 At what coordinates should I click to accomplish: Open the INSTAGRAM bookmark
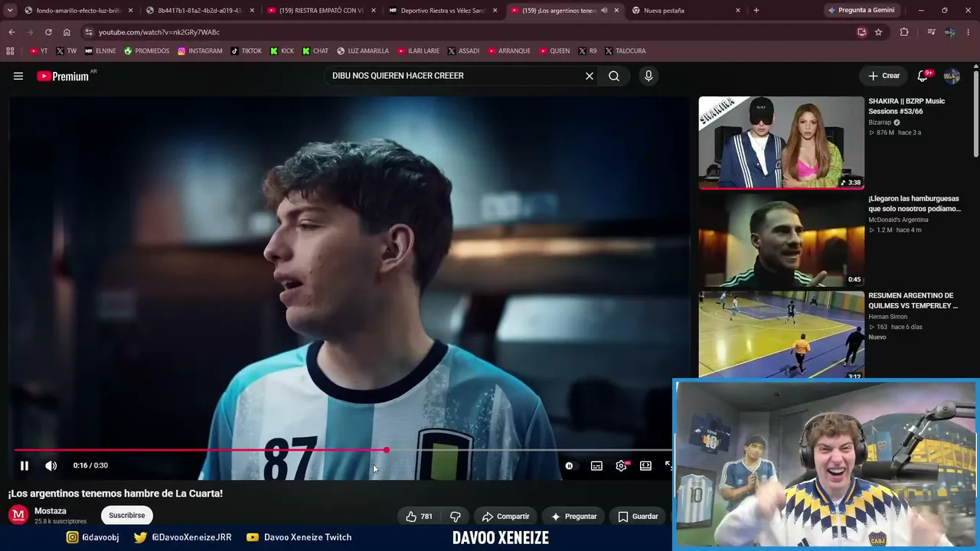coord(200,51)
